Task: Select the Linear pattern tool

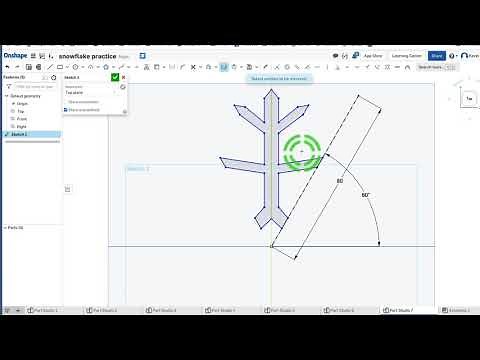Action: click(x=234, y=67)
